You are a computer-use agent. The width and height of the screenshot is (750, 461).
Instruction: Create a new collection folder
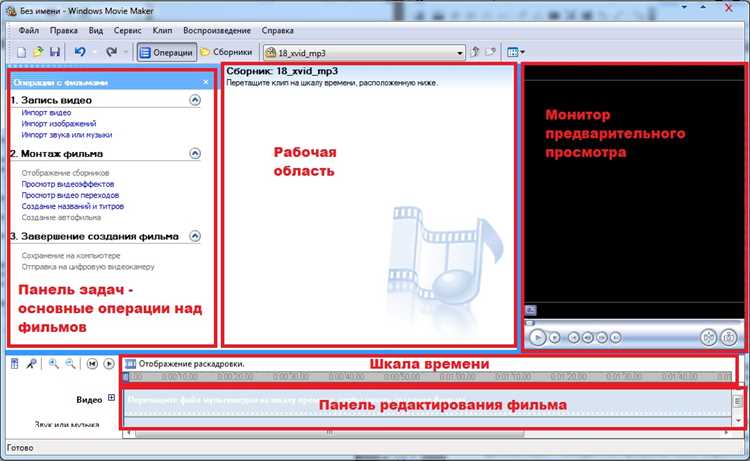pyautogui.click(x=491, y=52)
